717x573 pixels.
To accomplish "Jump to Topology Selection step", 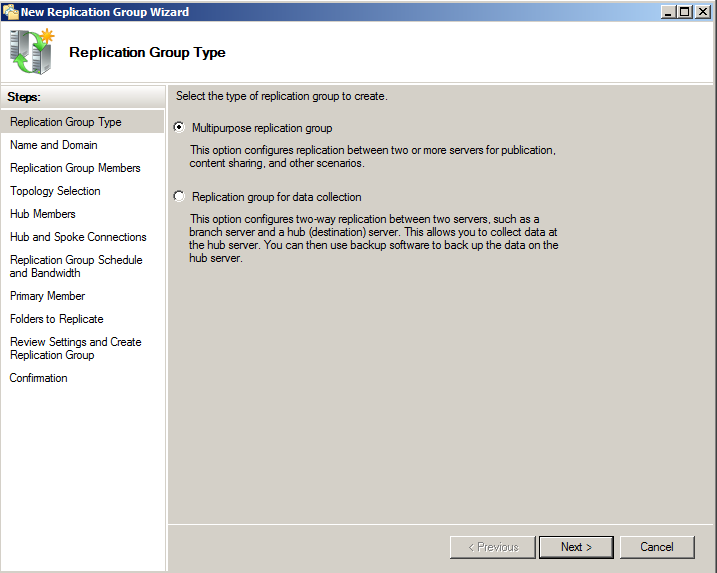I will pos(55,191).
